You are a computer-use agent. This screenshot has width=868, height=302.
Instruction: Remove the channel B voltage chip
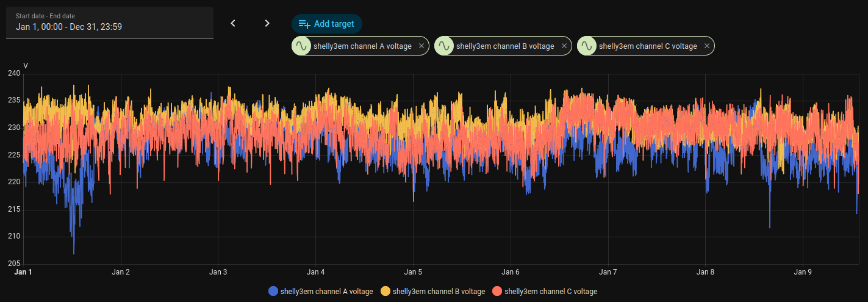pos(564,46)
